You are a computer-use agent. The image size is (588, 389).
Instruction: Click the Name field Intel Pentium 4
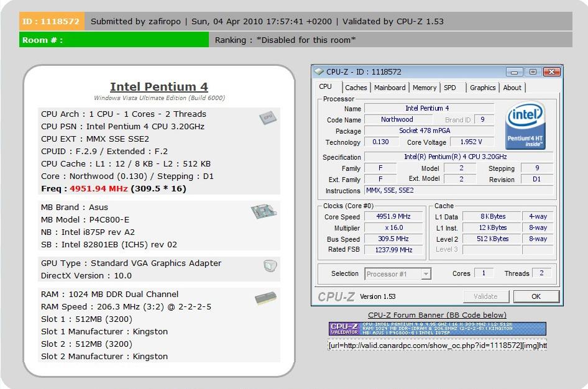tap(429, 108)
